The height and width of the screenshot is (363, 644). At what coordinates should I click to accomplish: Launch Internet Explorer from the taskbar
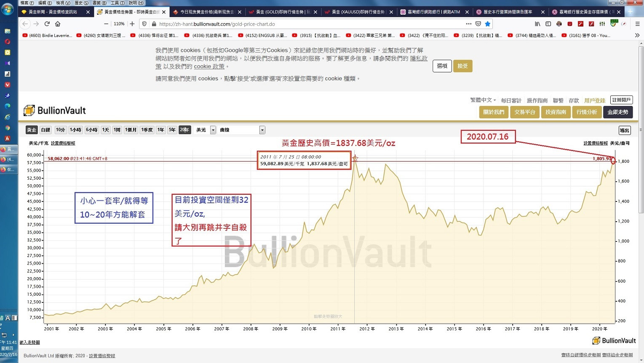point(7,117)
